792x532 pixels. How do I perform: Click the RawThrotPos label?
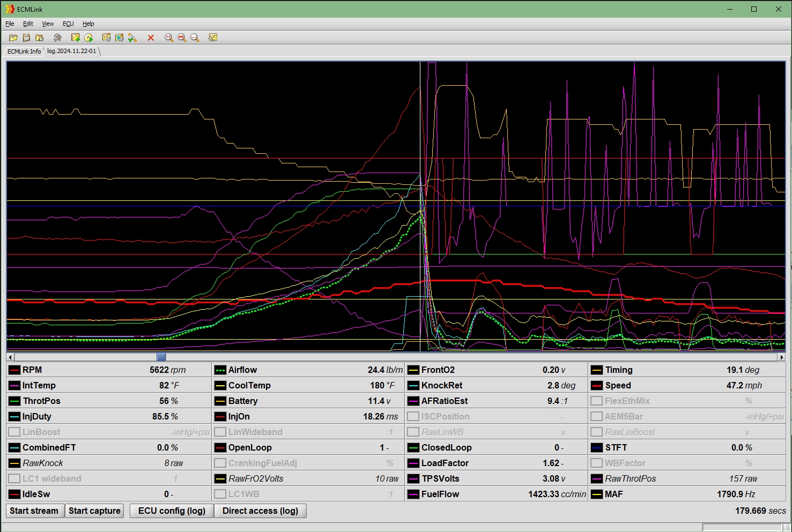click(x=631, y=478)
